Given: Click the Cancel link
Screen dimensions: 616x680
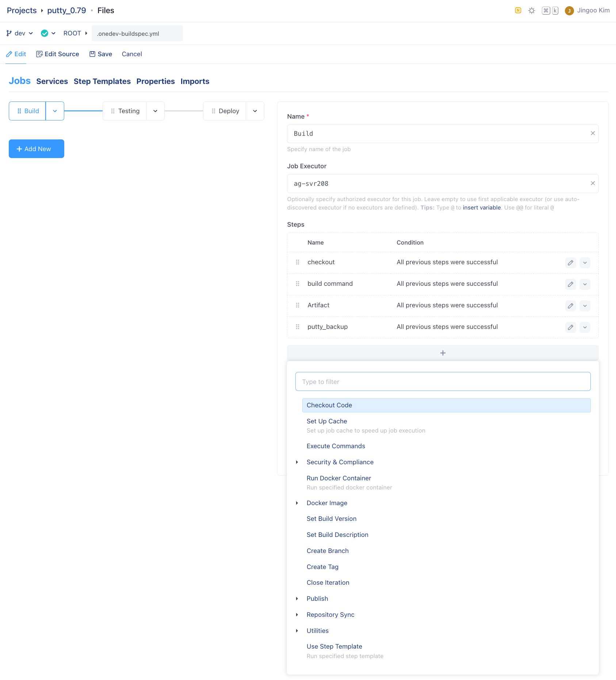Looking at the screenshot, I should pyautogui.click(x=132, y=54).
